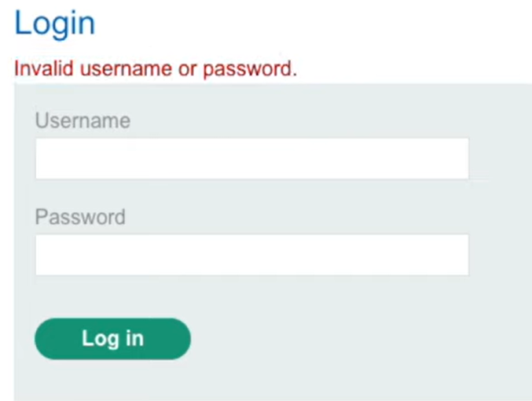Focus the Username input field

click(251, 158)
